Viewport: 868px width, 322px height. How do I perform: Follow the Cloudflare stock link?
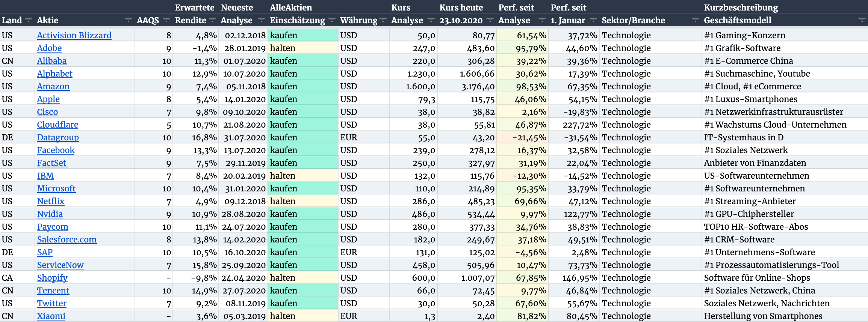pyautogui.click(x=57, y=125)
